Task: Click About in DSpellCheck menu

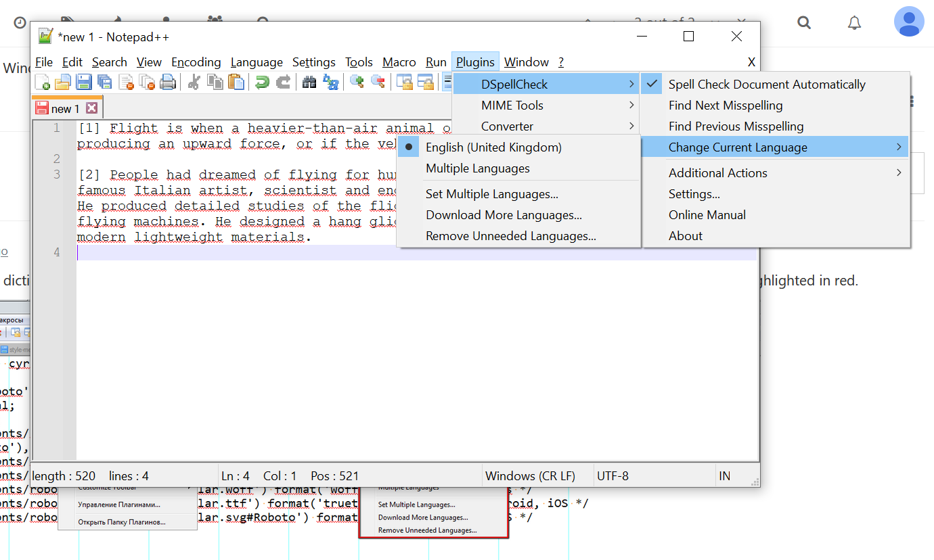Action: point(775,236)
